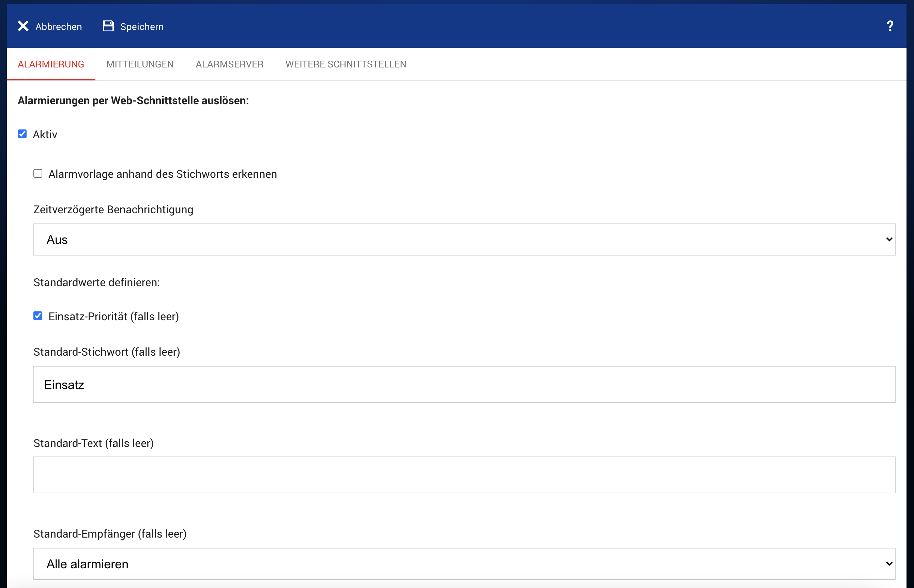
Task: Click the Abbrechen button label
Action: coord(58,27)
